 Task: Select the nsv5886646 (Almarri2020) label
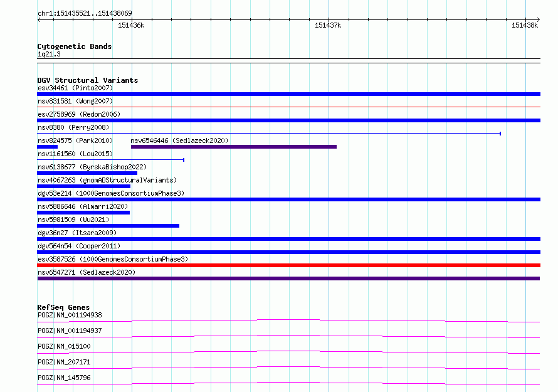tap(83, 206)
